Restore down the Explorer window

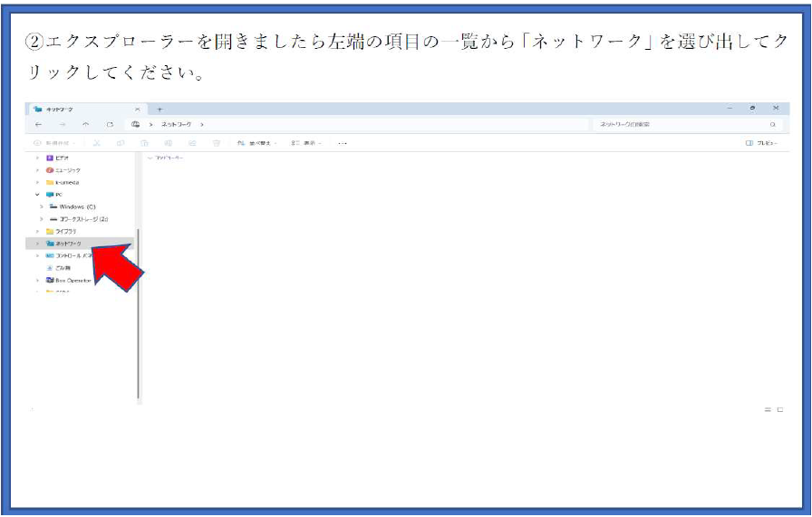click(752, 108)
